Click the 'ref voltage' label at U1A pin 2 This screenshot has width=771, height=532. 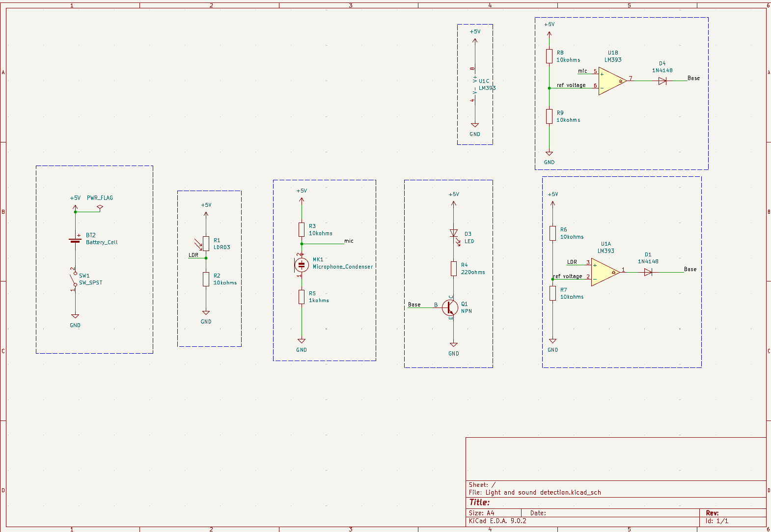[x=568, y=276]
